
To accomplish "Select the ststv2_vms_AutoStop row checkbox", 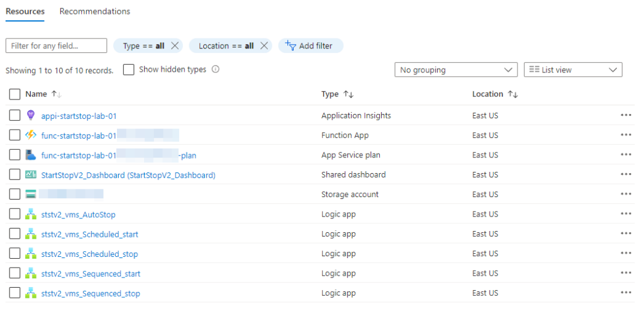I will (14, 213).
